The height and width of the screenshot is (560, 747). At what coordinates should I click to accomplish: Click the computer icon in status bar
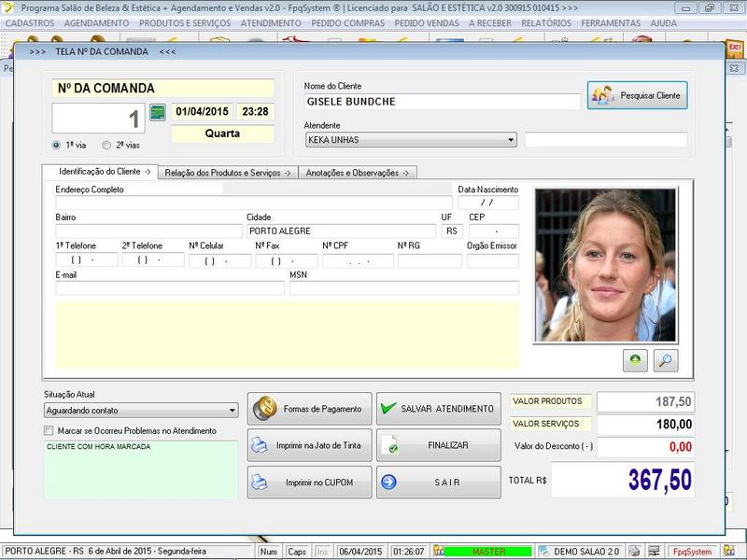point(655,552)
